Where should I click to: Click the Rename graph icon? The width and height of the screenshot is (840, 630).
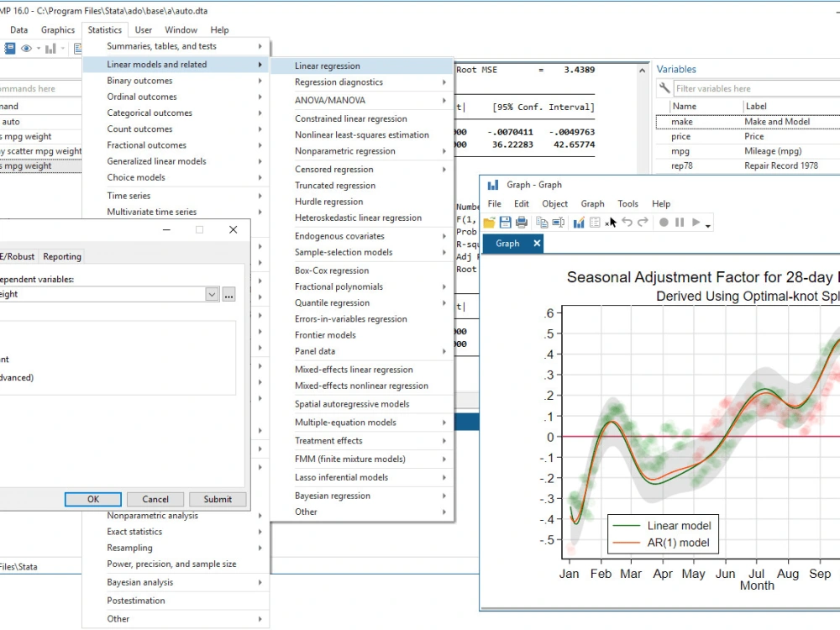(559, 223)
